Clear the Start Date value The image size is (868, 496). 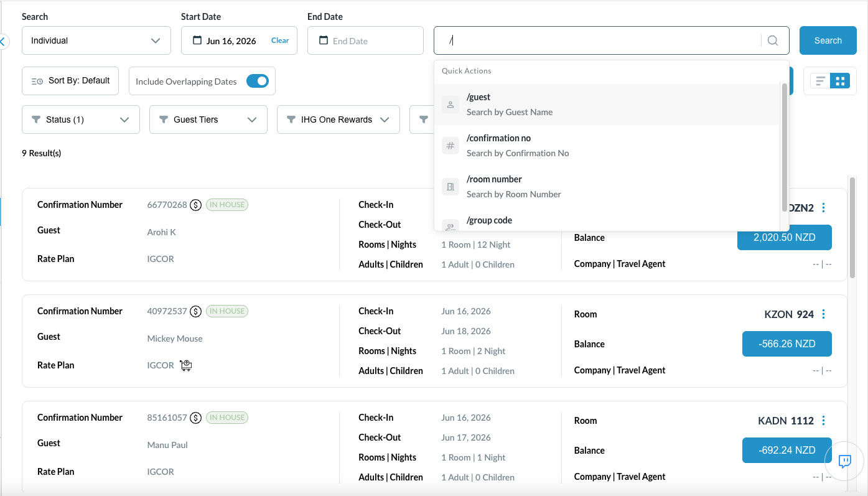280,40
